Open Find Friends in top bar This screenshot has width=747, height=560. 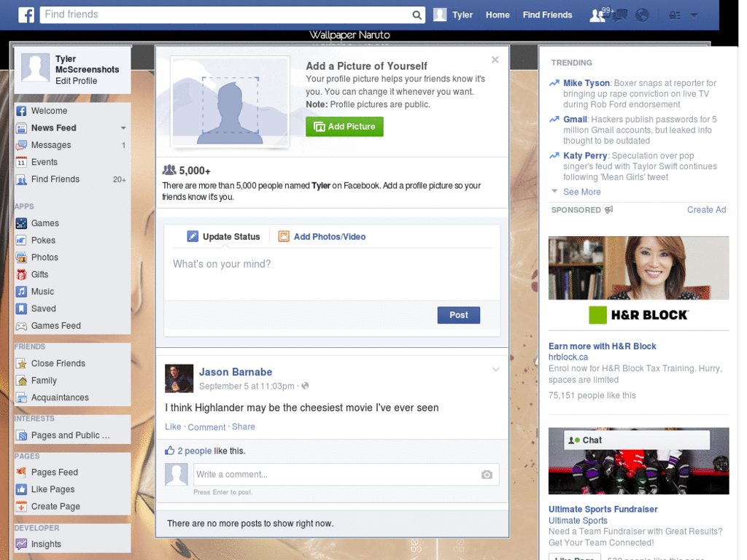(547, 15)
